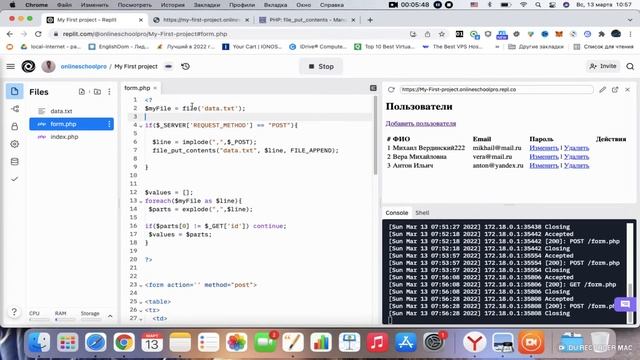Screen dimensions: 640x360
Task: Bookmark this page with the star
Action: 442,34
